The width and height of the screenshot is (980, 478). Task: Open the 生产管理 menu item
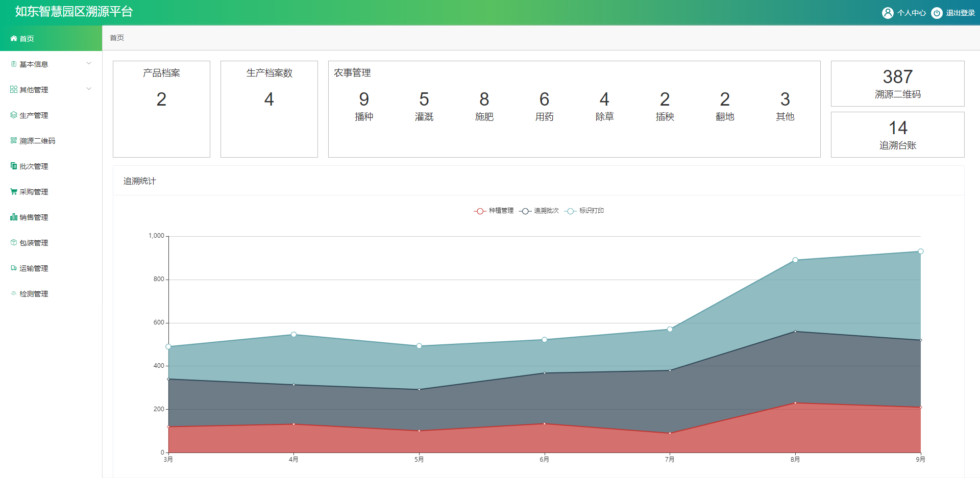pyautogui.click(x=34, y=115)
